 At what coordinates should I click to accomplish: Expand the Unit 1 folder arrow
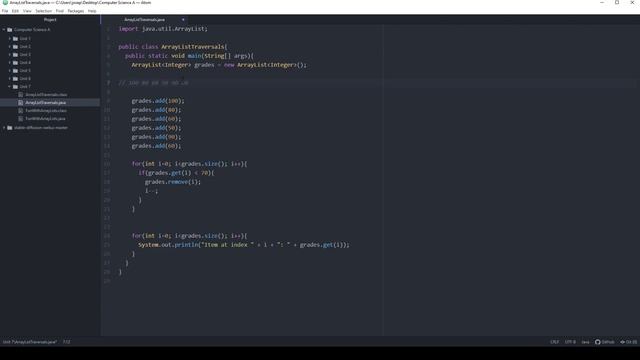[x=10, y=39]
